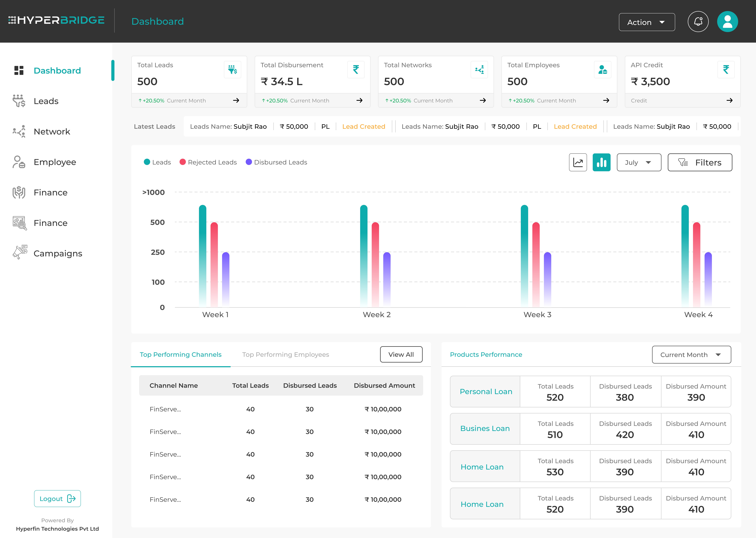This screenshot has width=756, height=538.
Task: Click the View All button
Action: click(x=401, y=354)
